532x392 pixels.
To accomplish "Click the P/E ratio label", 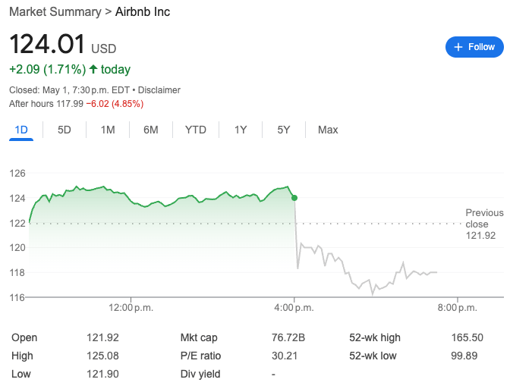I will (200, 356).
